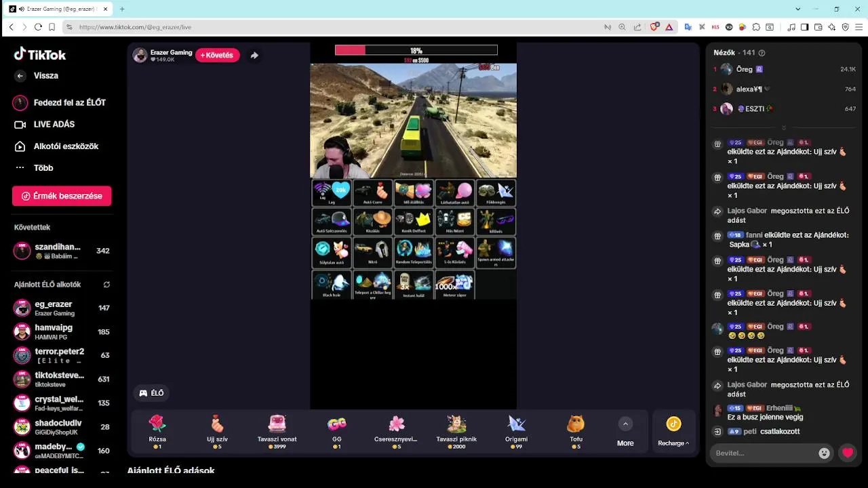Viewport: 868px width, 488px height.
Task: Open a new browser tab
Action: pyautogui.click(x=122, y=9)
